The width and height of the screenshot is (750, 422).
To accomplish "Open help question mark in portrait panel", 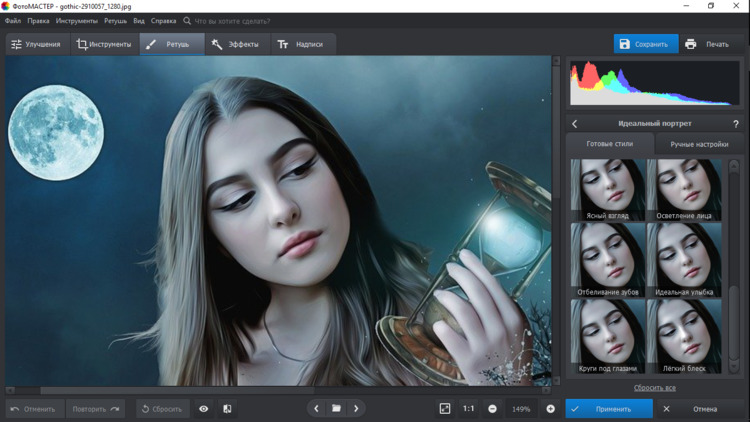I will pos(736,124).
